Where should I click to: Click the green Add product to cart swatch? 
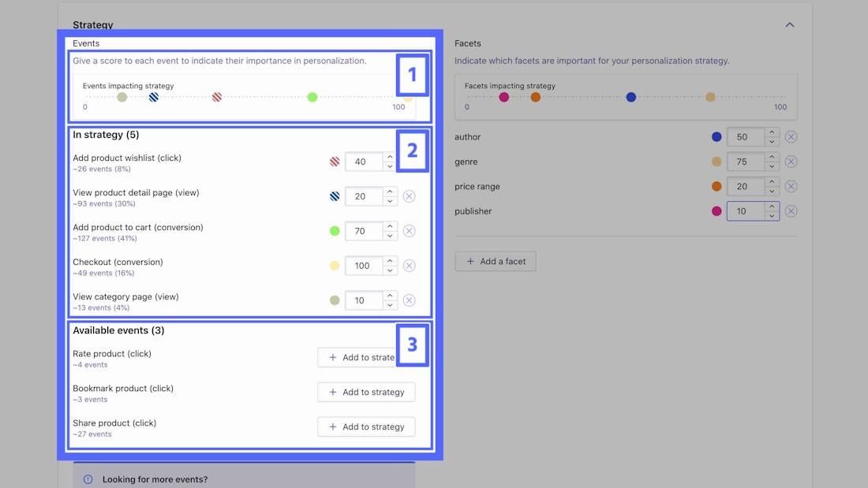click(335, 231)
